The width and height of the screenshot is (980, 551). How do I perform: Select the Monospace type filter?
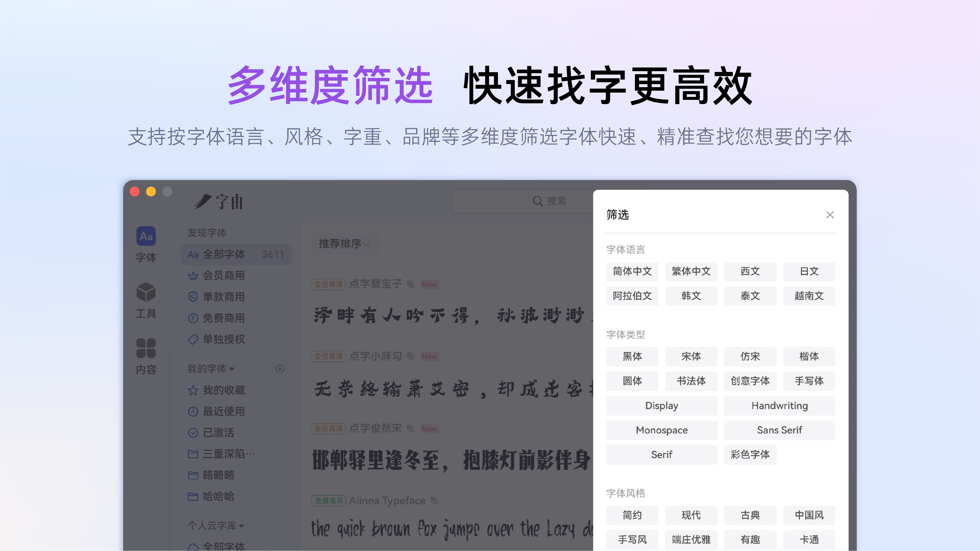pyautogui.click(x=662, y=430)
